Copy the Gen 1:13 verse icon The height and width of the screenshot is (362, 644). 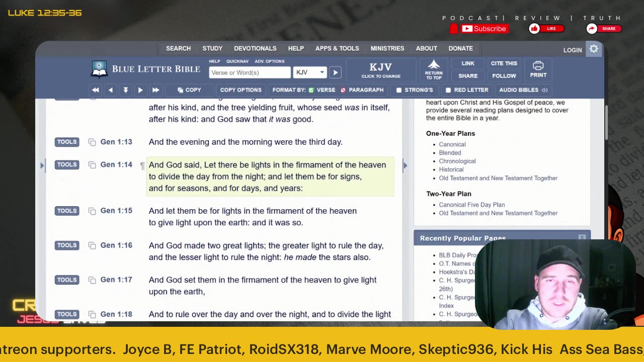point(92,142)
